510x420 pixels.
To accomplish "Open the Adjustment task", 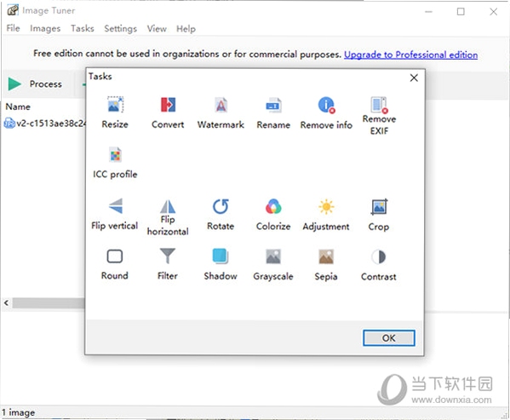I will [x=326, y=215].
